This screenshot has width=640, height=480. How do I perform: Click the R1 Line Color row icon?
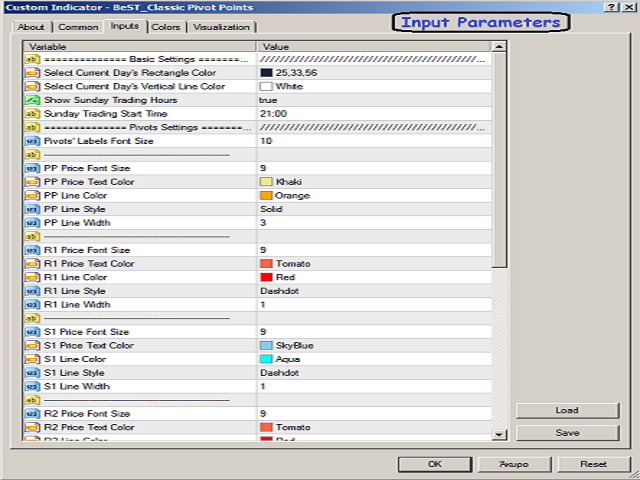[32, 278]
